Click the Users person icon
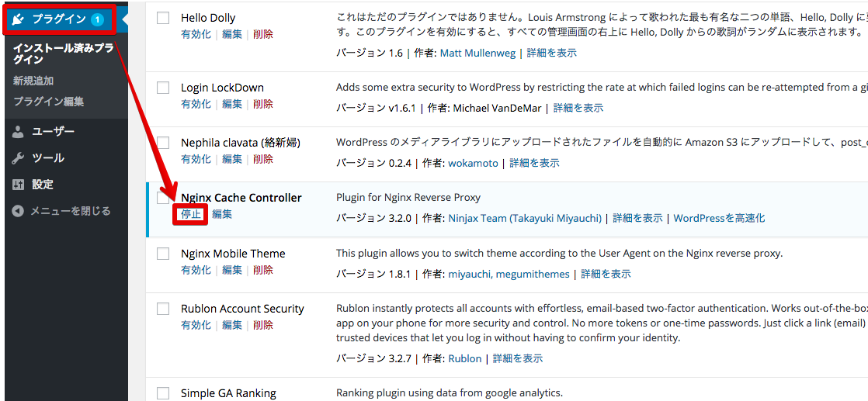 [x=19, y=132]
